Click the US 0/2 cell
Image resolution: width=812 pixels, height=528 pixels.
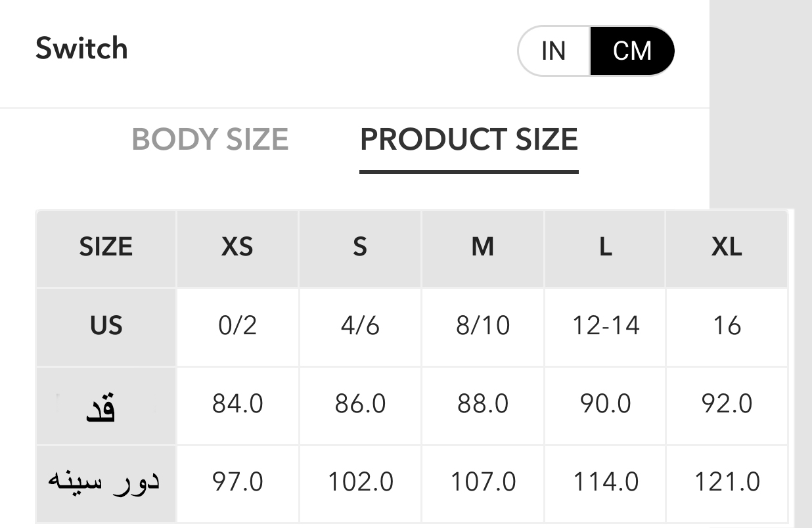click(237, 326)
